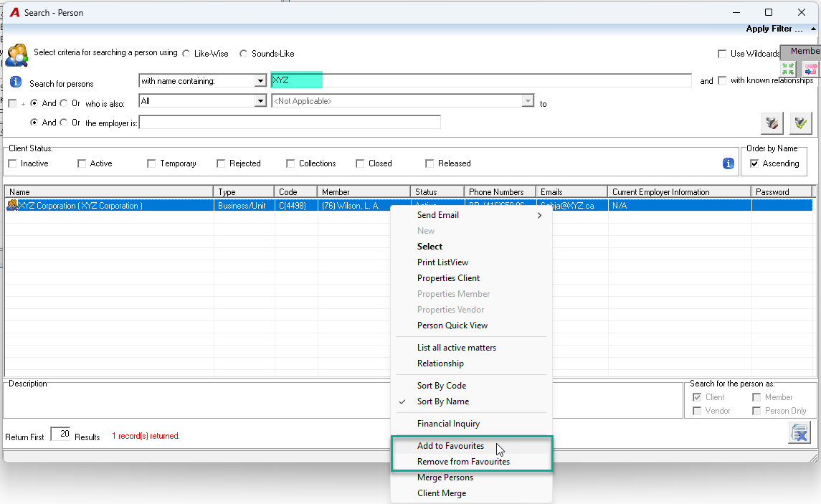Click the apply filter funnel checkmark icon

click(801, 123)
